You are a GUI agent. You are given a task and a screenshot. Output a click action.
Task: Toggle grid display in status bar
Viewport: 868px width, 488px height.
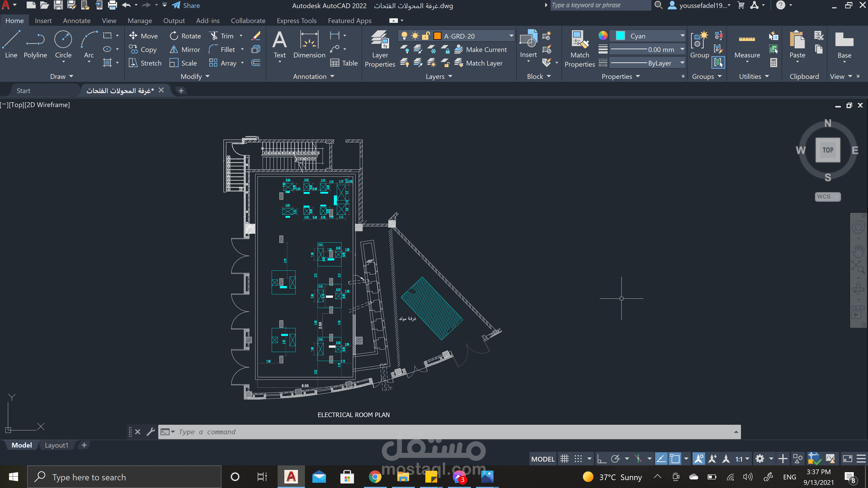click(564, 459)
